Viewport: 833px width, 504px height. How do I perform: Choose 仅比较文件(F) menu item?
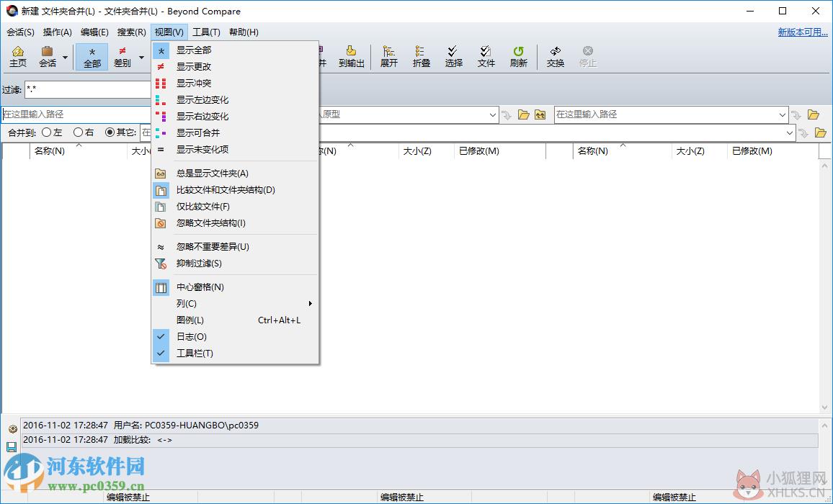pos(236,207)
